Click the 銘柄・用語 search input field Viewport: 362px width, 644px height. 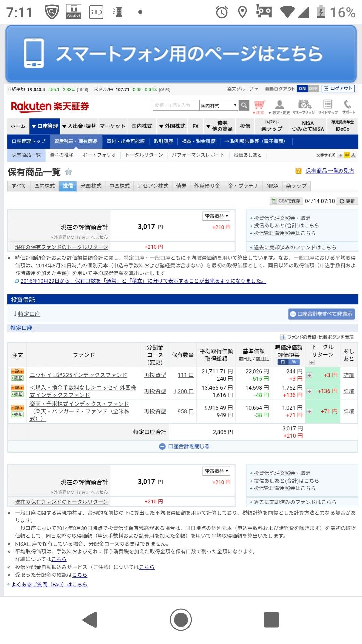pos(176,105)
